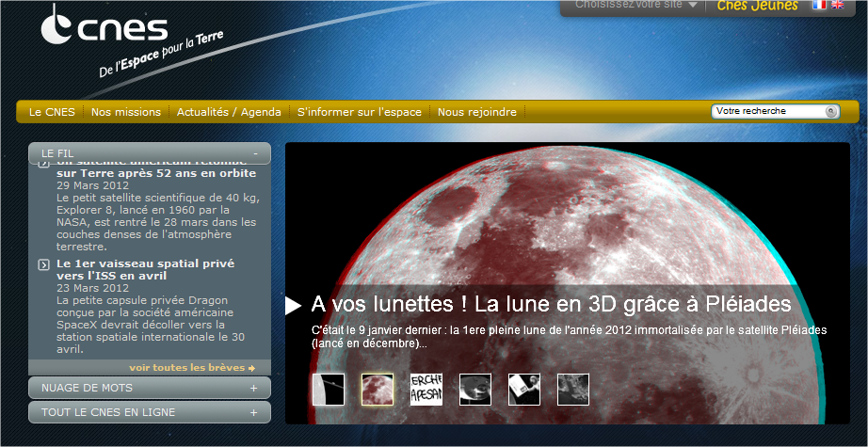Image resolution: width=868 pixels, height=447 pixels.
Task: Open arrow icon beside Le 1er vaisseau spatial
Action: 43,265
